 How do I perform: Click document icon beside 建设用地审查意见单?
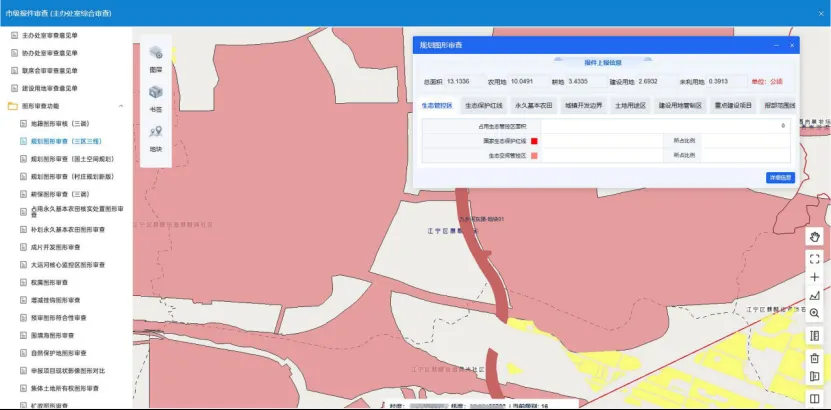[14, 88]
